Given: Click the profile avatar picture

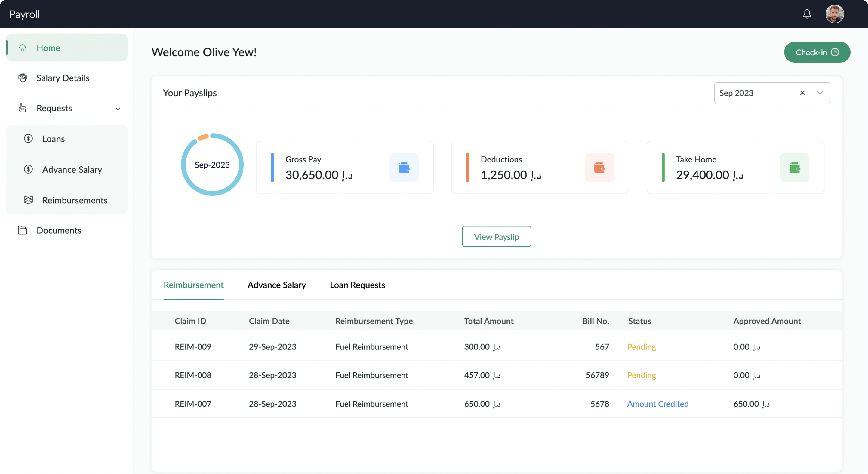Looking at the screenshot, I should [x=835, y=14].
